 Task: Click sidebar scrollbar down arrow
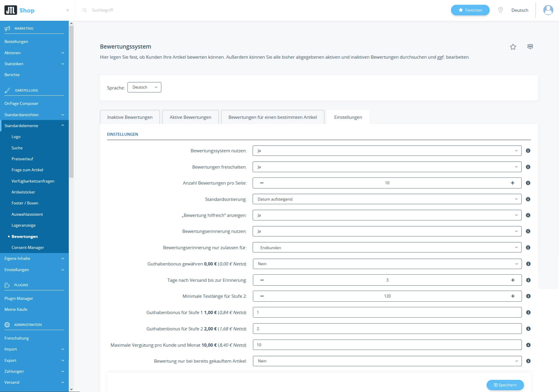coord(71,389)
